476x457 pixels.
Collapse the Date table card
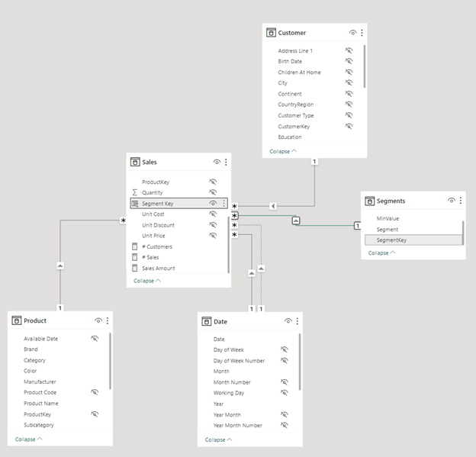pos(218,439)
